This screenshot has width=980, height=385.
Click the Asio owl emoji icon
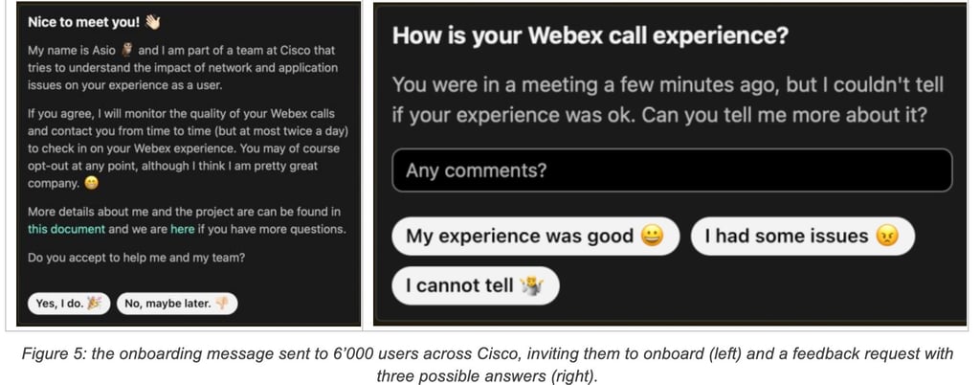click(127, 50)
